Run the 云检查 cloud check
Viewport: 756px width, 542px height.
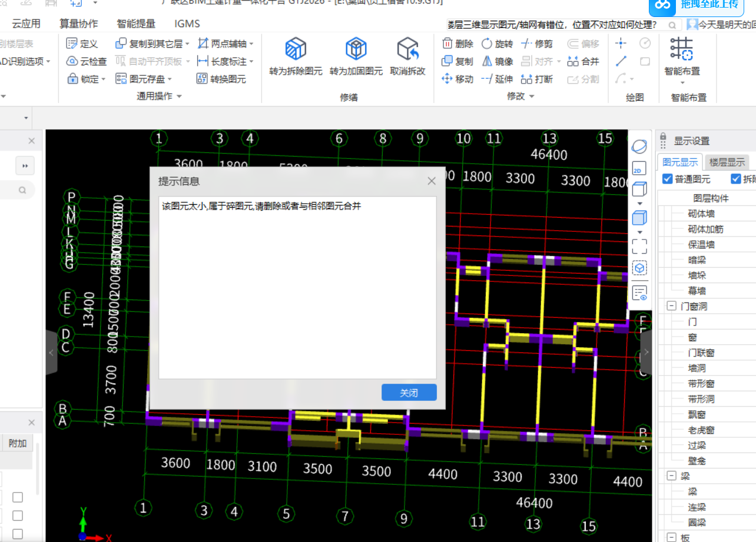[87, 61]
